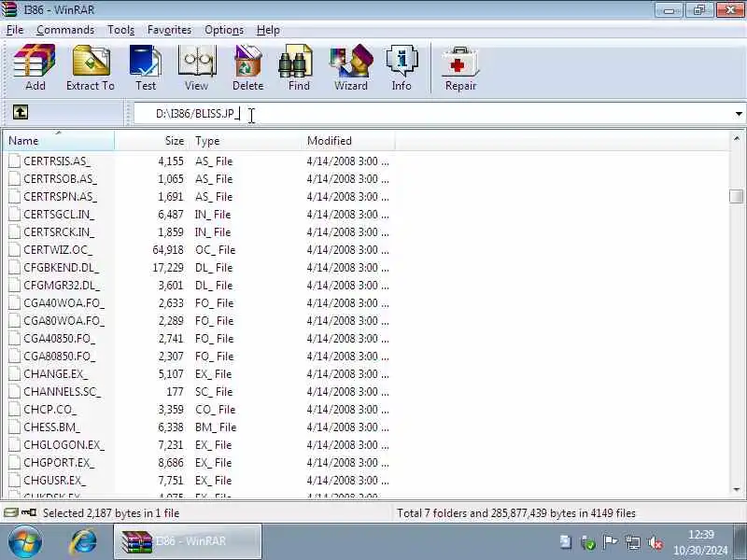This screenshot has height=560, width=747.
Task: Open the Tools menu
Action: click(x=120, y=30)
